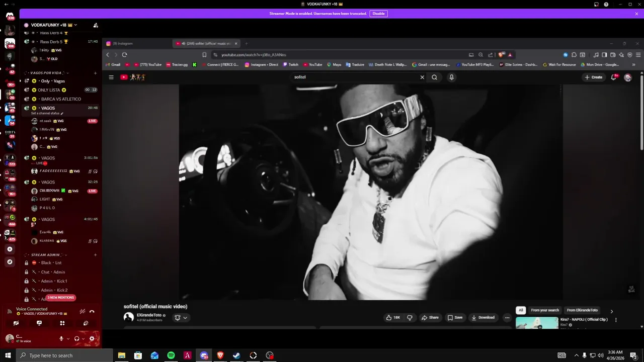This screenshot has width=644, height=362.
Task: Like the sofitel video
Action: pos(393,318)
